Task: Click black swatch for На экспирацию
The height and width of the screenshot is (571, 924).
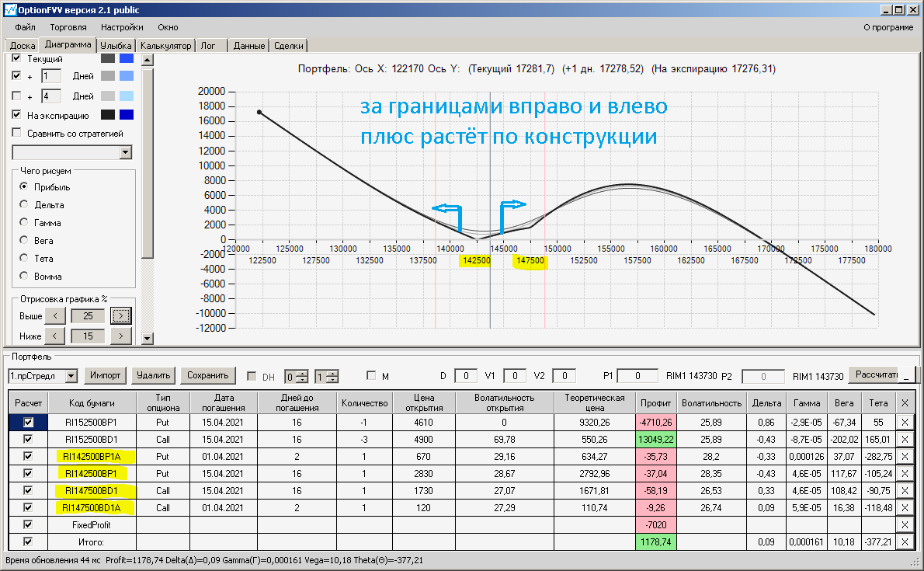Action: 108,114
